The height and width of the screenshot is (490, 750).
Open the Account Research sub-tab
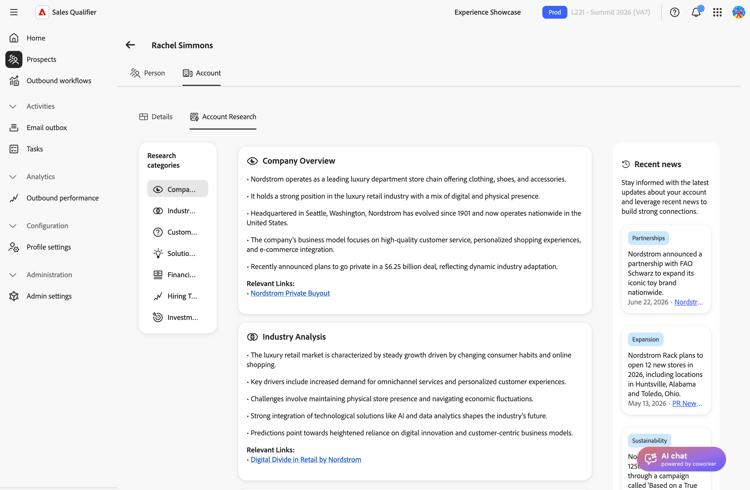click(223, 117)
